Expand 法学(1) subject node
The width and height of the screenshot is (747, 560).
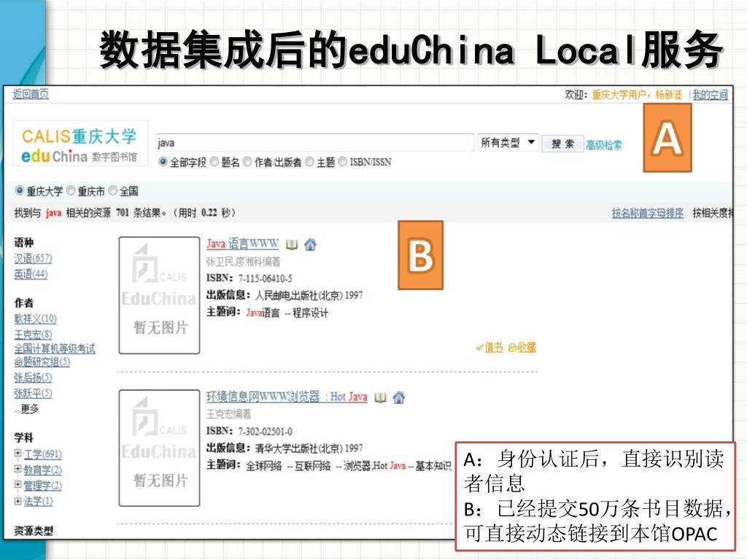coord(18,501)
